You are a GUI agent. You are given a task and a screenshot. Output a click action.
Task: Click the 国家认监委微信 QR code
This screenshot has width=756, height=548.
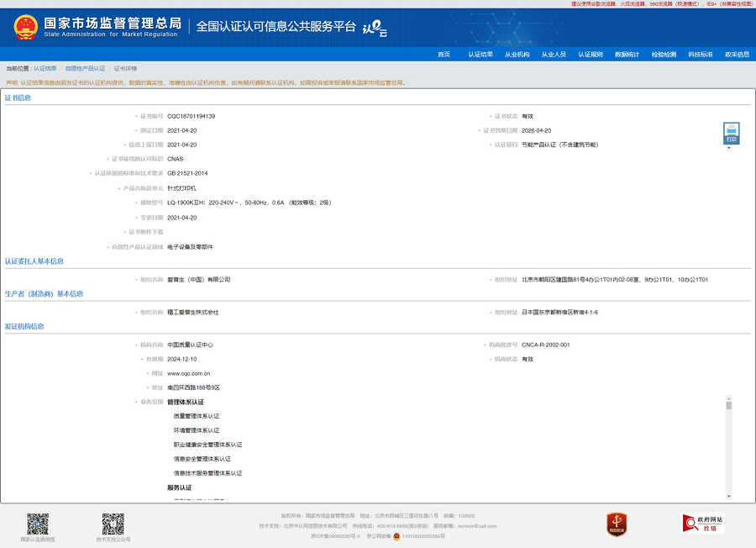pyautogui.click(x=38, y=524)
